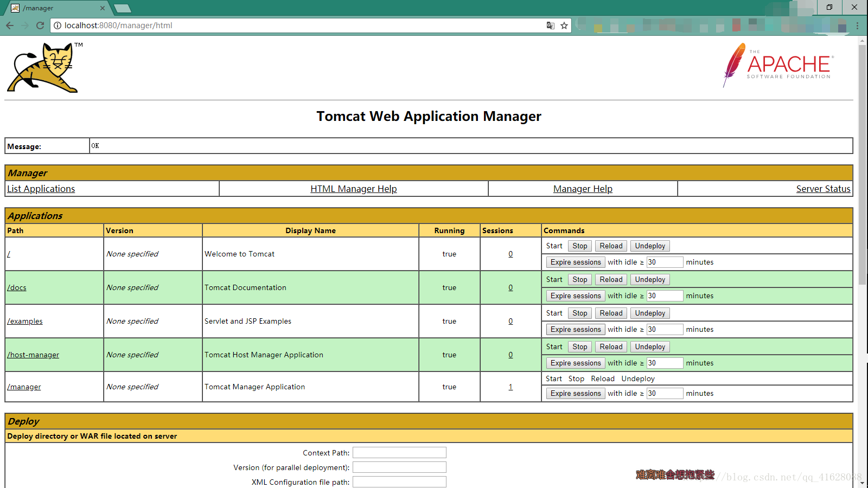
Task: View sessions count for /host-manager
Action: [510, 355]
